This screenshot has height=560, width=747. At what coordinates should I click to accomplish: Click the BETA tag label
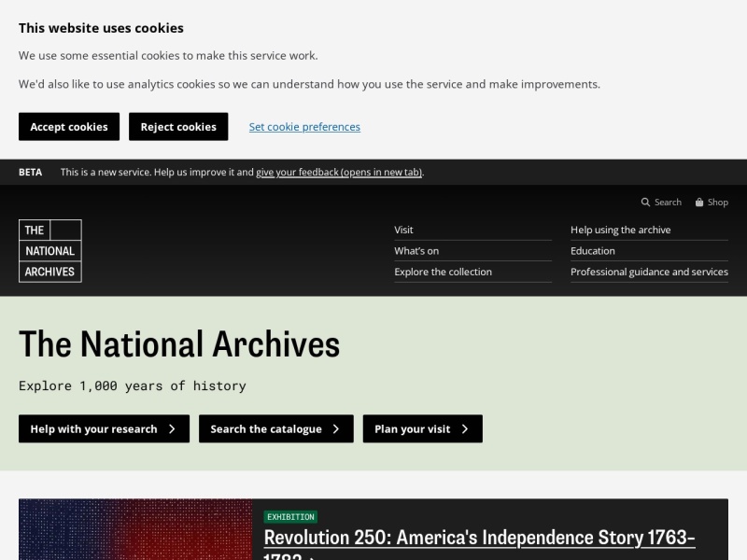[x=30, y=173]
